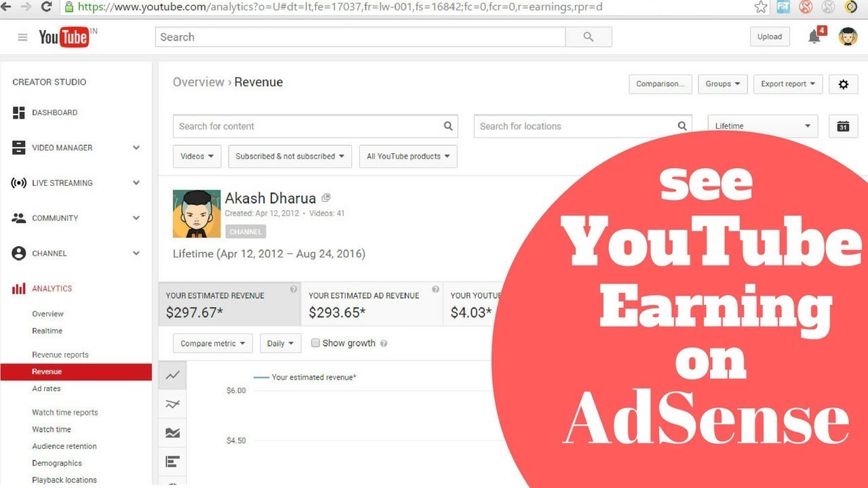Open the Compare metric dropdown

pos(213,344)
